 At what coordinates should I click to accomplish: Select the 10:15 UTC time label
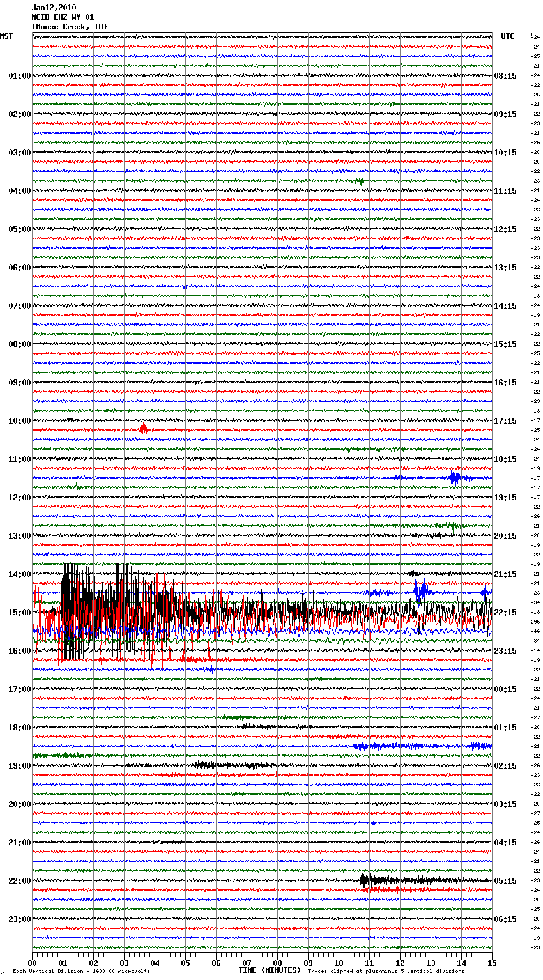pyautogui.click(x=505, y=153)
